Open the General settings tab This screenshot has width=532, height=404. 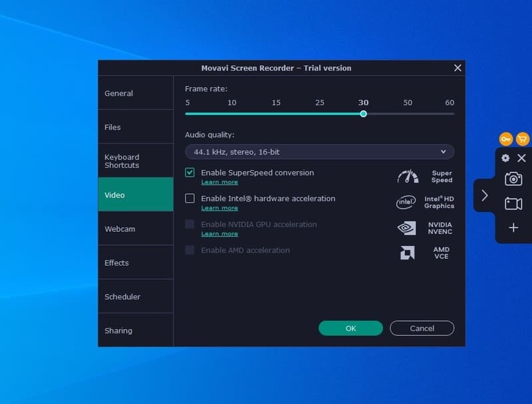tap(136, 93)
